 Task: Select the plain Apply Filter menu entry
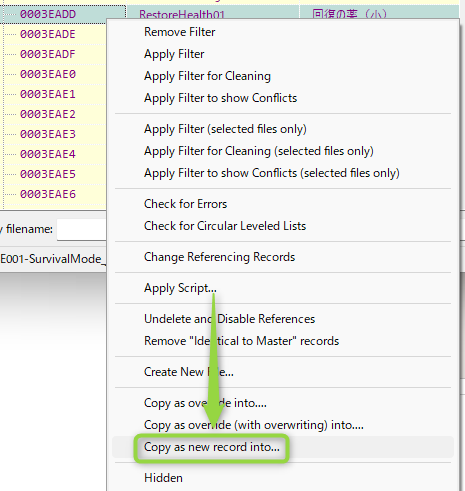[174, 54]
